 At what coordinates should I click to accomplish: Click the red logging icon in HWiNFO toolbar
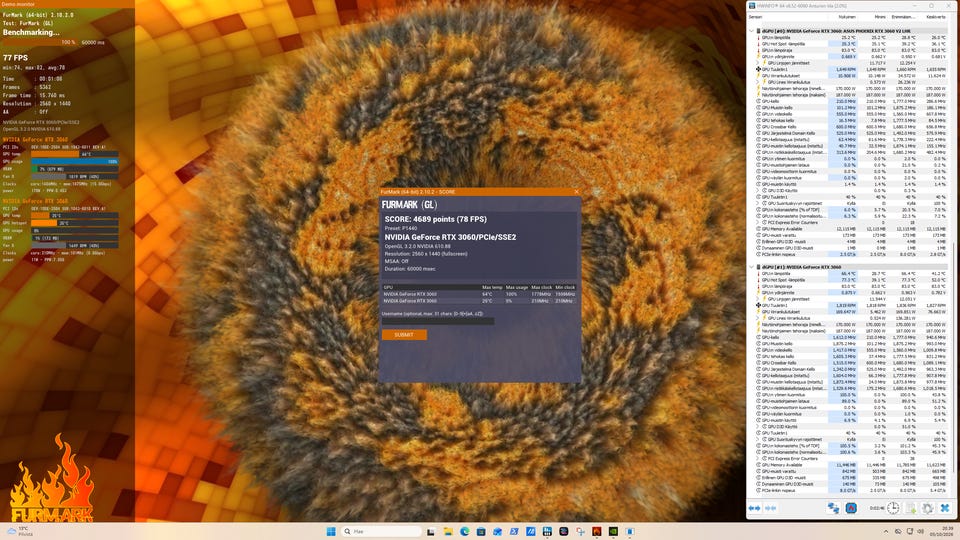pyautogui.click(x=851, y=508)
